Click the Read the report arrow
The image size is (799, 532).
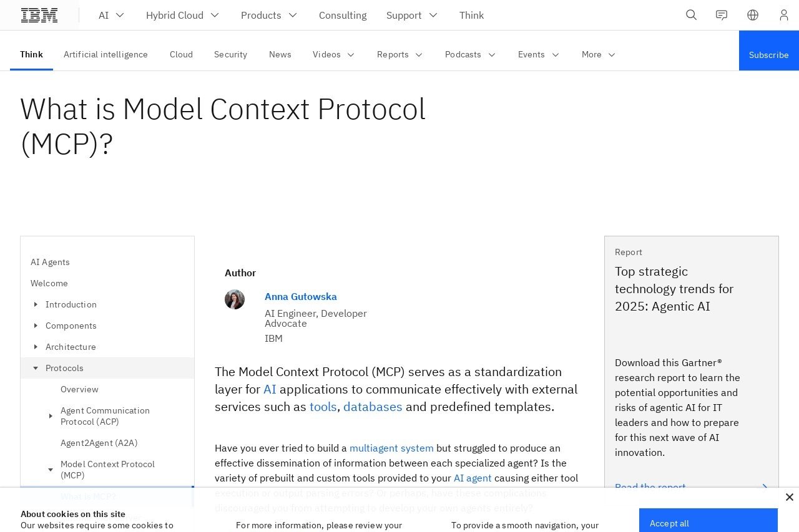coord(764,487)
